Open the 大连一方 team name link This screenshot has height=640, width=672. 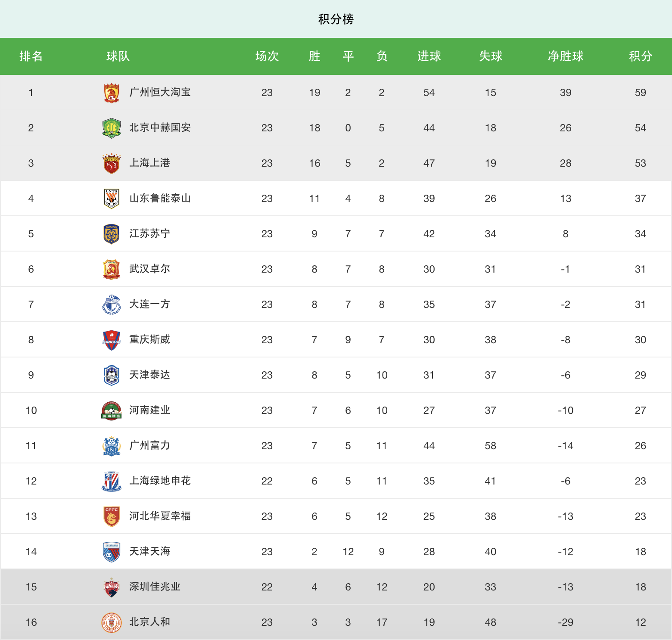tap(149, 304)
